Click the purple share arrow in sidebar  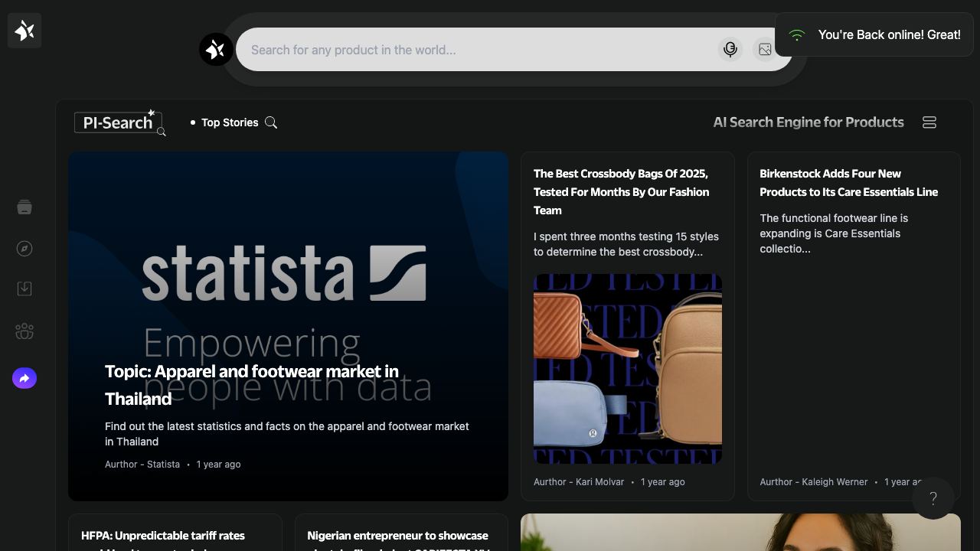[x=24, y=378]
